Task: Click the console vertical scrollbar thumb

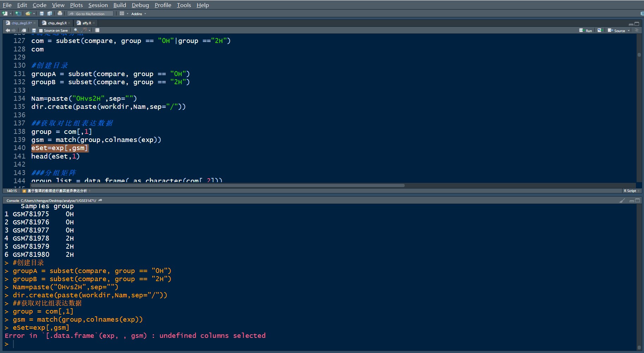Action: 639,348
